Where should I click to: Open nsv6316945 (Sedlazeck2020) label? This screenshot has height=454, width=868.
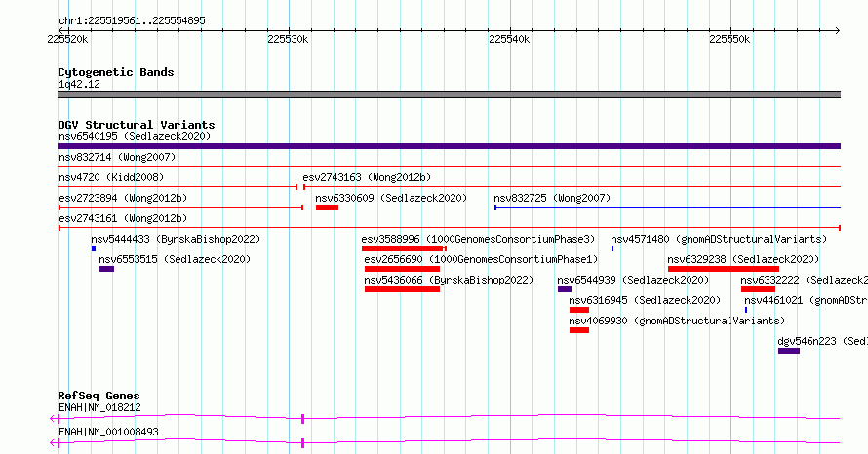click(x=645, y=300)
